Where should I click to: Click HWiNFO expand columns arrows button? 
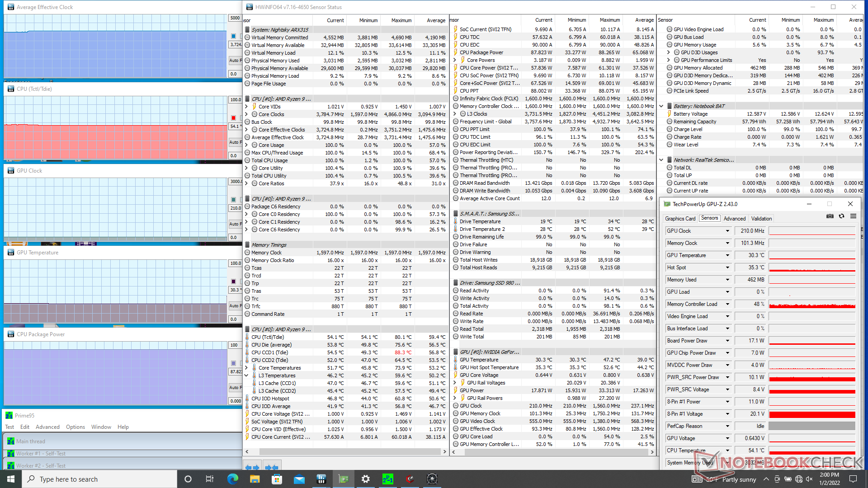point(252,467)
